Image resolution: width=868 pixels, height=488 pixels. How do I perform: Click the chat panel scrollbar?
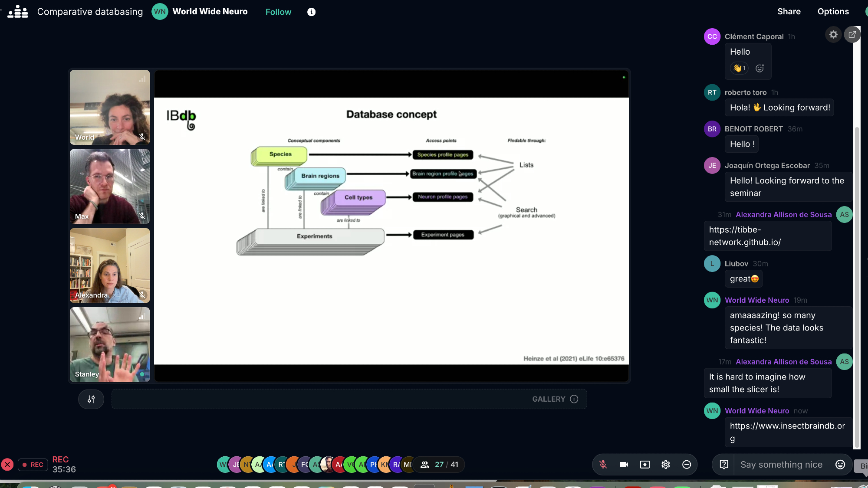pos(857,286)
